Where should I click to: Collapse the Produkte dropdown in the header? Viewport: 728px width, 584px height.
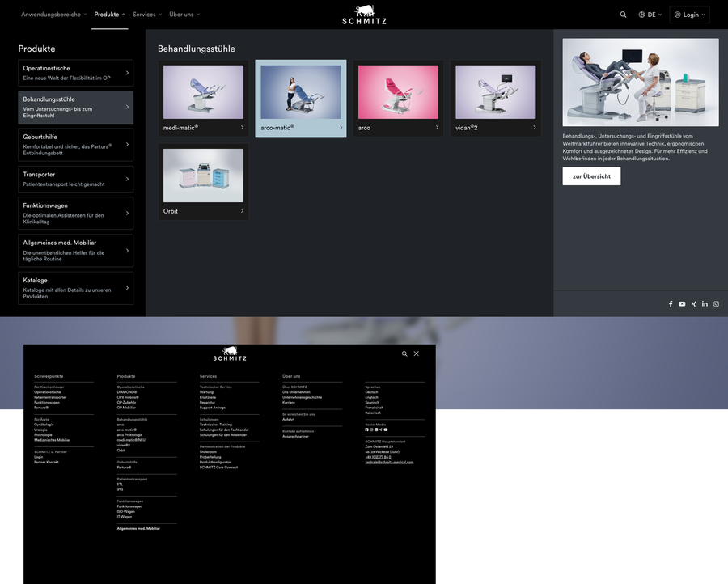[109, 15]
